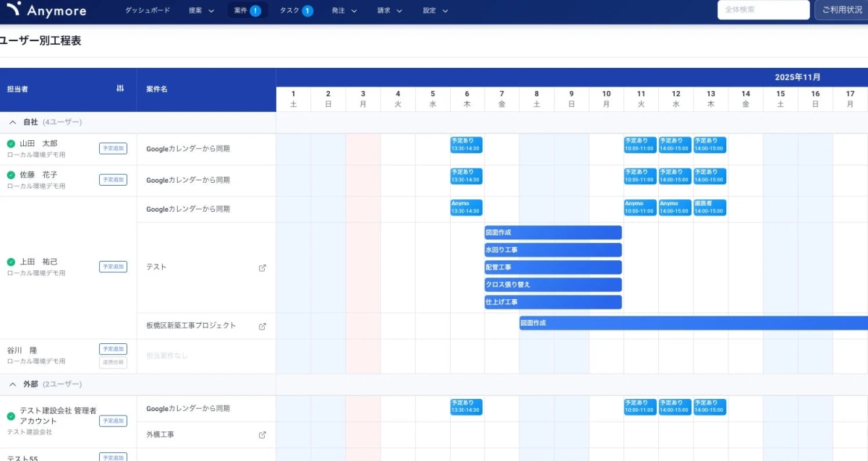
Task: Click the 全体検索 search field
Action: [763, 10]
